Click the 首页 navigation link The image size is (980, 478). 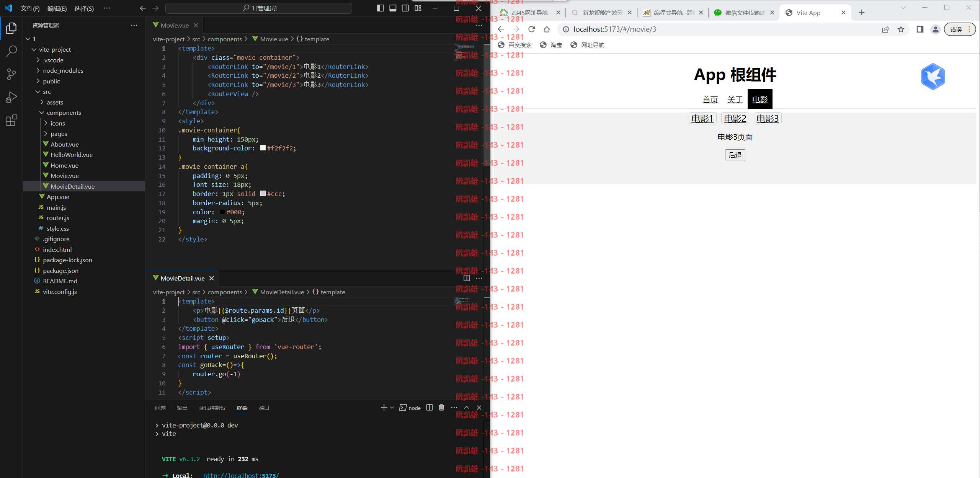[x=710, y=100]
